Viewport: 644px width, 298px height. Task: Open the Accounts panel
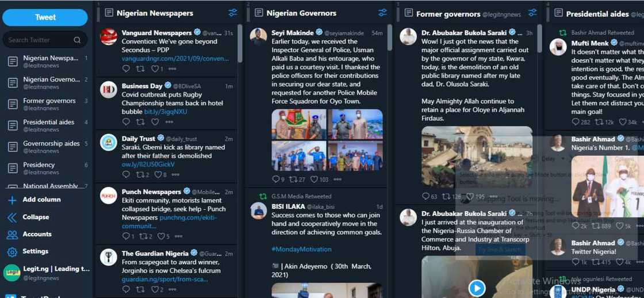(x=12, y=235)
